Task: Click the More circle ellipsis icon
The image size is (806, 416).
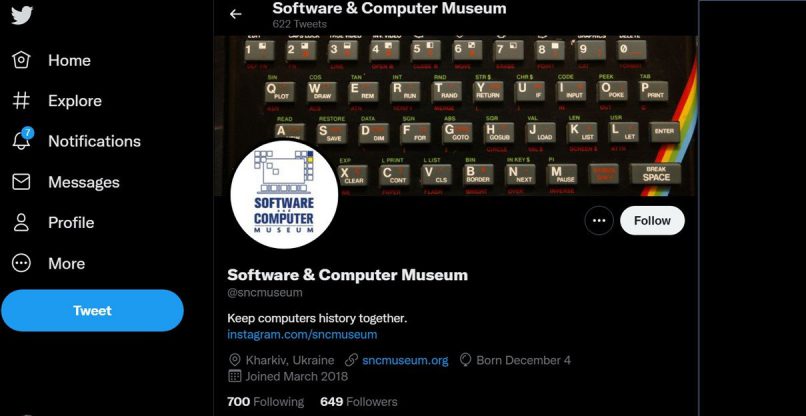Action: point(21,263)
